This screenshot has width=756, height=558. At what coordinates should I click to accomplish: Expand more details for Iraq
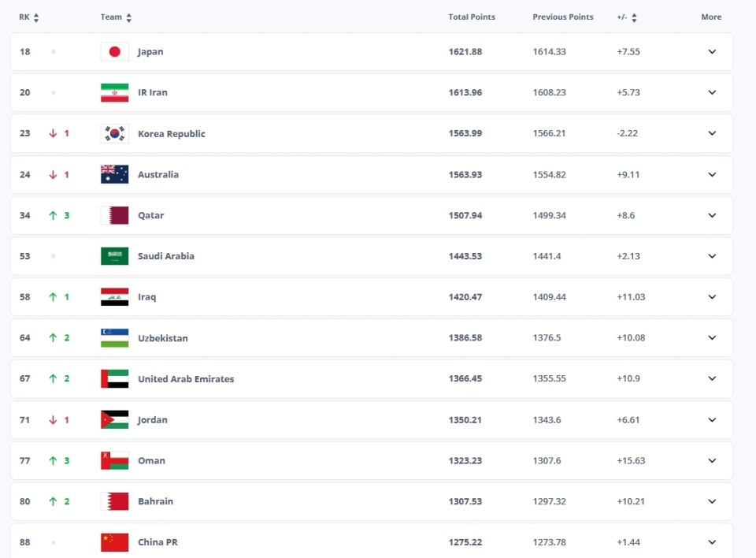(712, 297)
